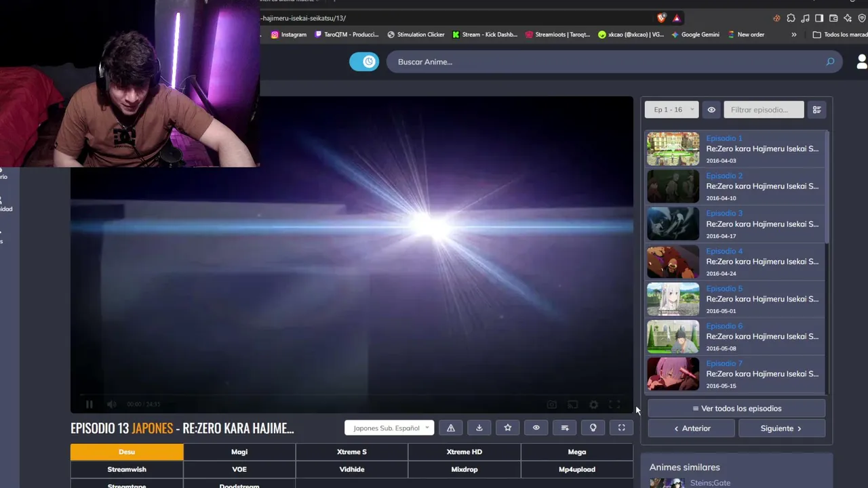Click the video progress bar

coord(352,394)
